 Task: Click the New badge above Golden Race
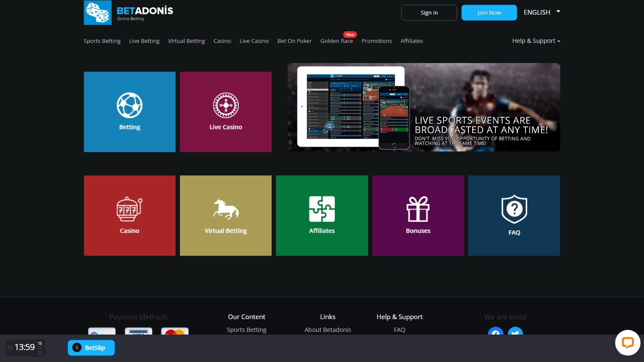coord(350,35)
